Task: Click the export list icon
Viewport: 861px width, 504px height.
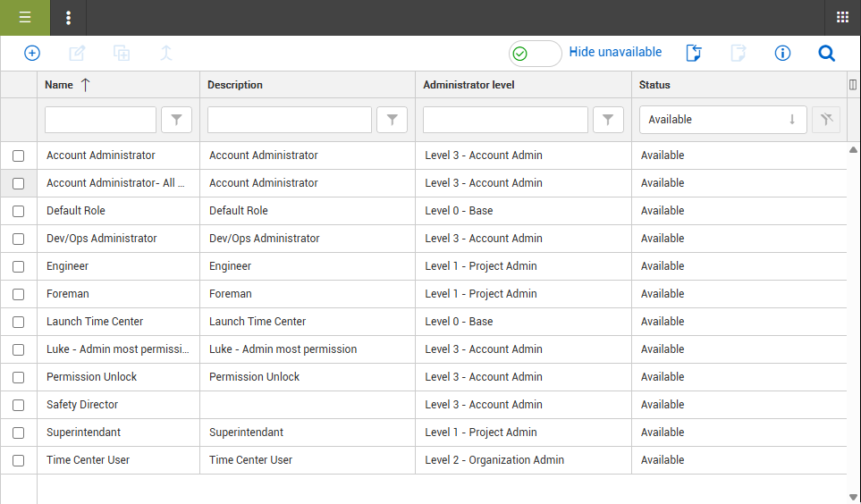Action: pos(693,54)
